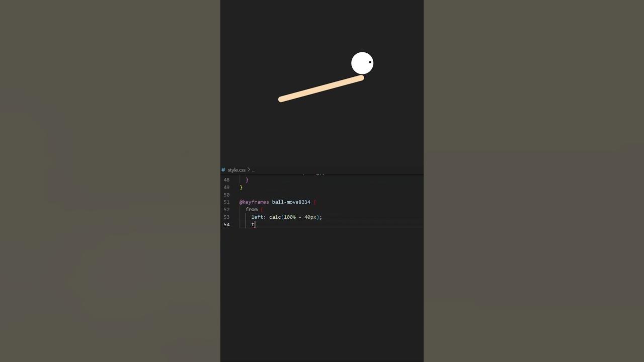Click line number 50 in the gutter
The image size is (644, 362).
226,195
